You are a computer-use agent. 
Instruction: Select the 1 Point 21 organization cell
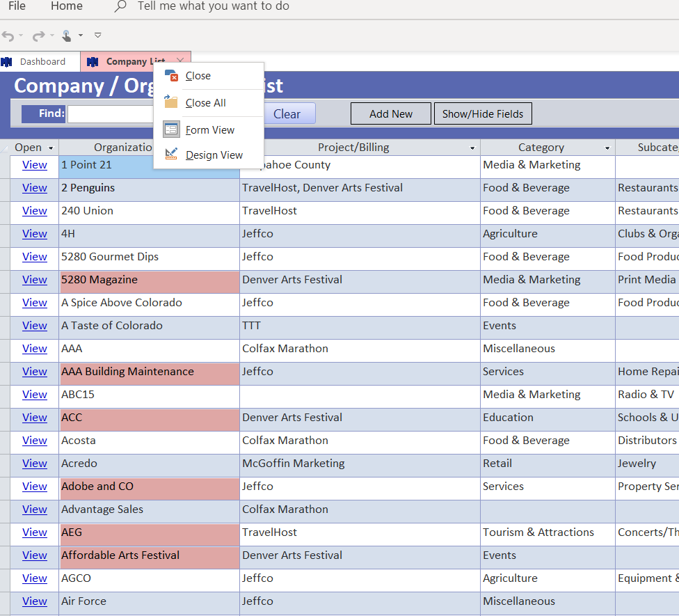[x=149, y=167]
